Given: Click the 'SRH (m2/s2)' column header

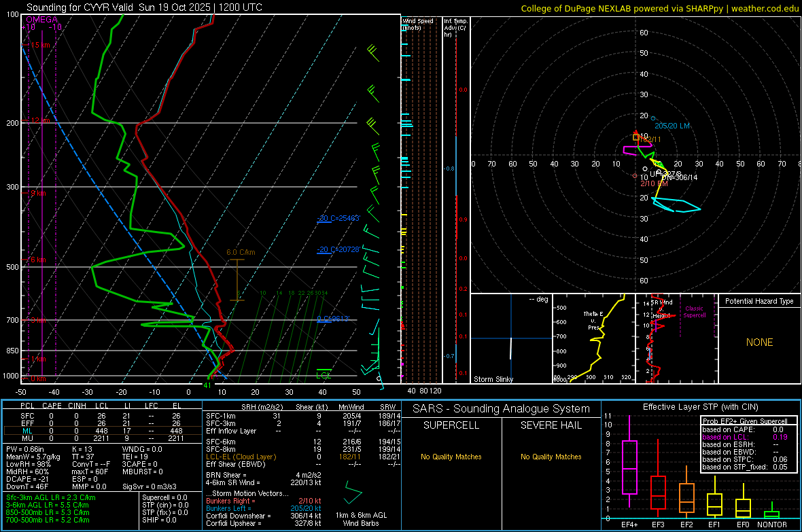Looking at the screenshot, I should 262,407.
